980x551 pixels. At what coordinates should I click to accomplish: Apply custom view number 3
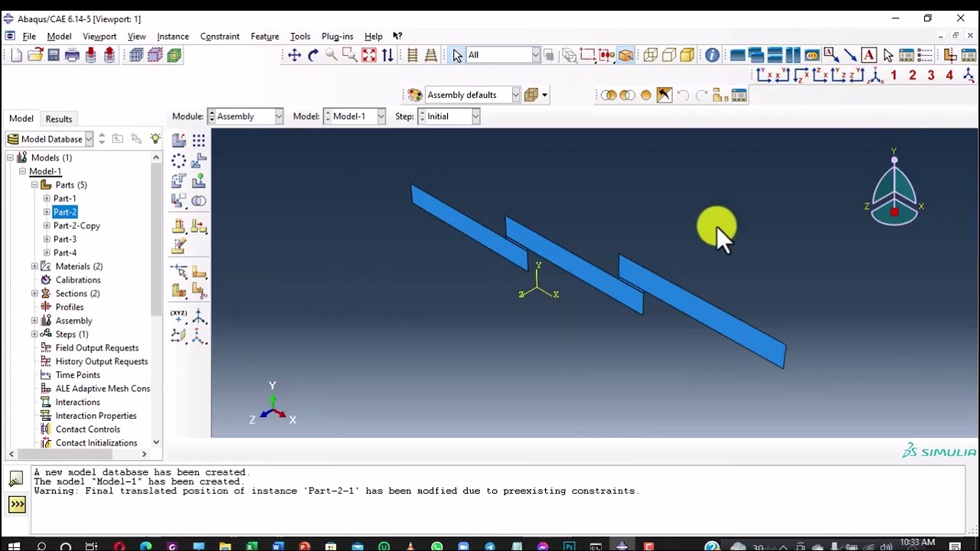(x=931, y=75)
